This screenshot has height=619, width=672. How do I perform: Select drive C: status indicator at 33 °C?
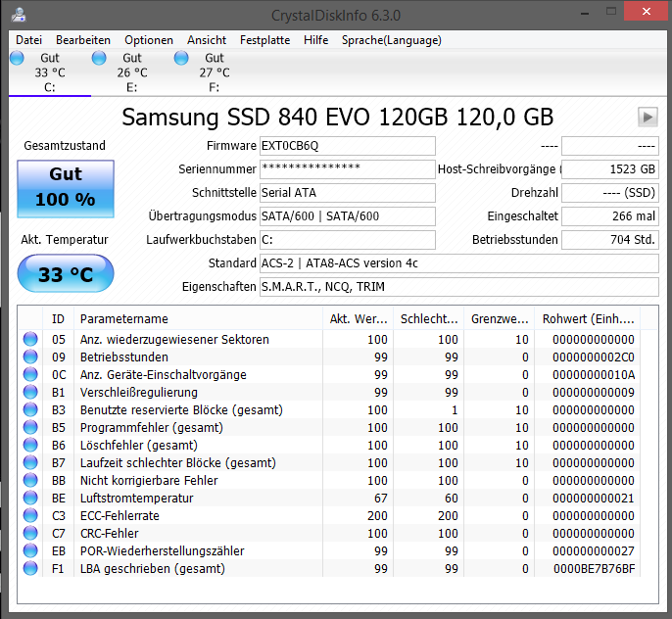(x=18, y=58)
